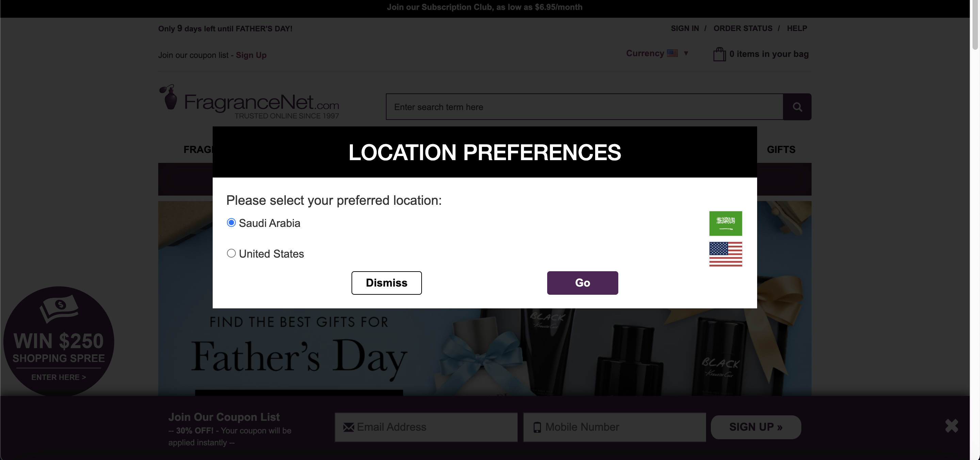
Task: Click the US flag beside Currency
Action: pyautogui.click(x=672, y=53)
